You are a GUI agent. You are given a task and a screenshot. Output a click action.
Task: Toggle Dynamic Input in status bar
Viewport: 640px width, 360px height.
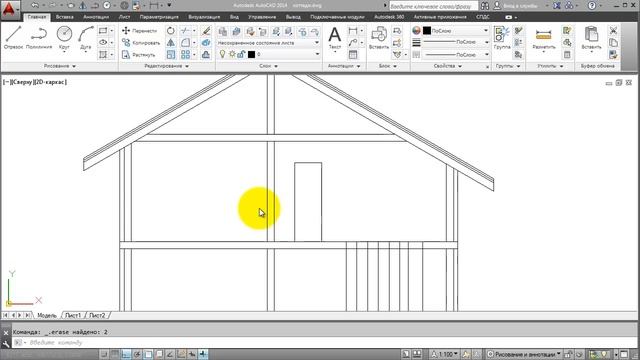[192, 354]
